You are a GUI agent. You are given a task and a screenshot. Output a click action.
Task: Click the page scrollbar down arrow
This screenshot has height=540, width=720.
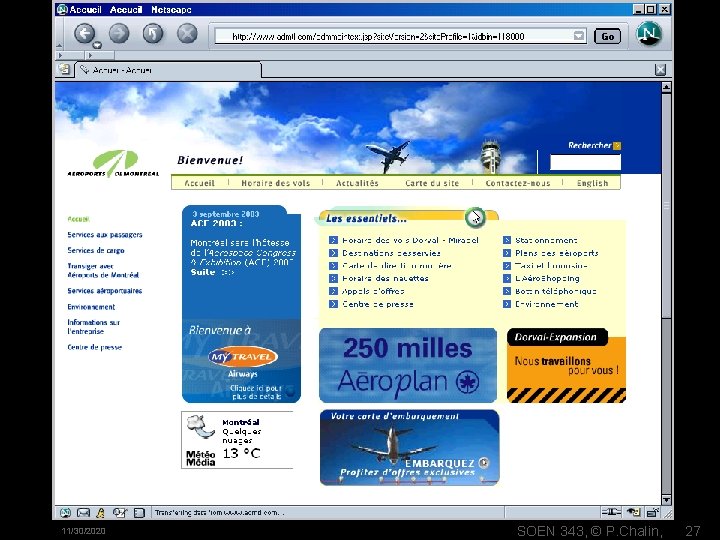point(666,500)
